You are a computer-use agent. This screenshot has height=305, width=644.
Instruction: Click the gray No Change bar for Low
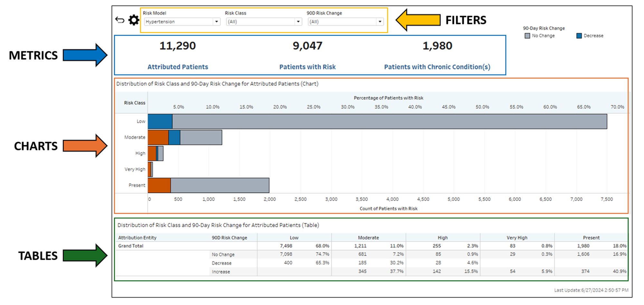[x=386, y=122]
